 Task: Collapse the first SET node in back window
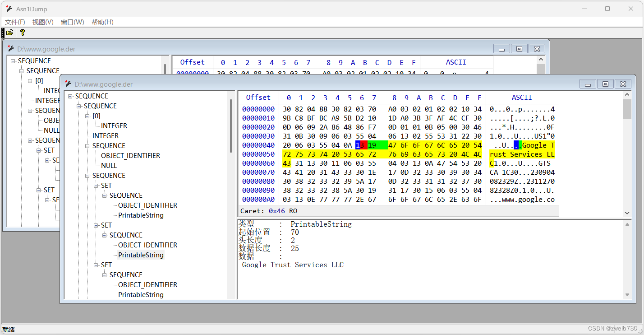pyautogui.click(x=39, y=150)
